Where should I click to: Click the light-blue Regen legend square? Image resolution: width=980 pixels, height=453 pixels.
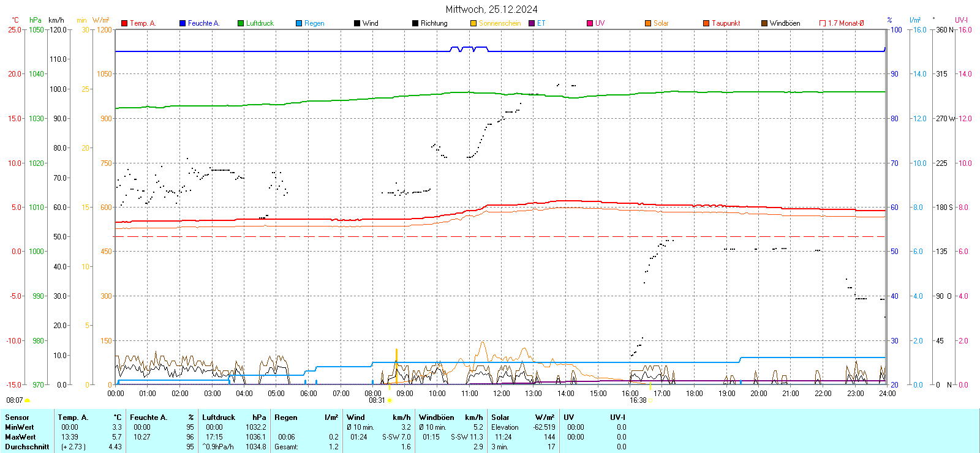299,23
